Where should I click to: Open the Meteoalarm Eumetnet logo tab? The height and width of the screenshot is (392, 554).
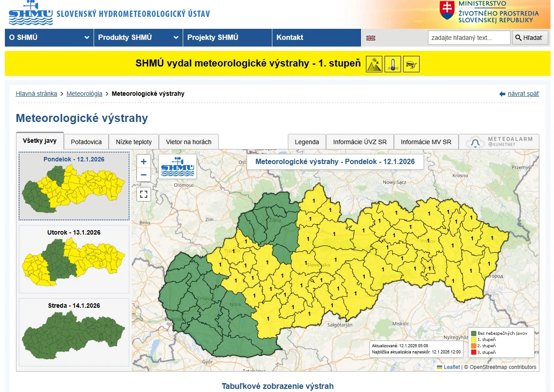coord(499,142)
